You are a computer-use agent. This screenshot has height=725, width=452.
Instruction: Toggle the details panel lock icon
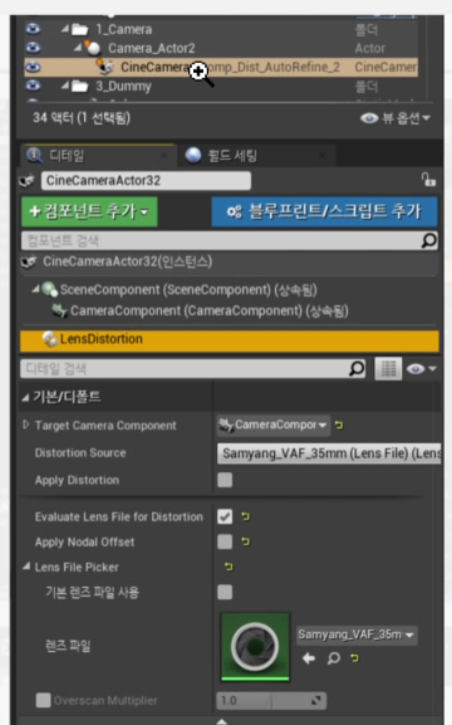point(428,179)
